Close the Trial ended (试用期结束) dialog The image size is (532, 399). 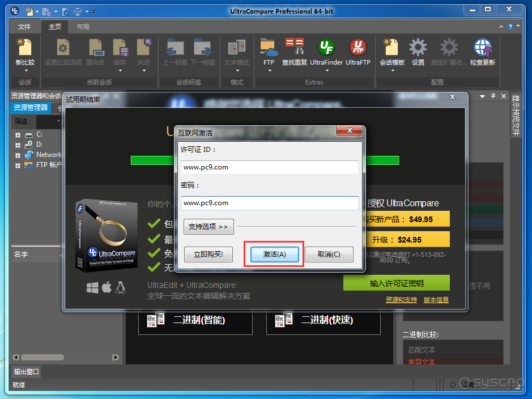452,97
